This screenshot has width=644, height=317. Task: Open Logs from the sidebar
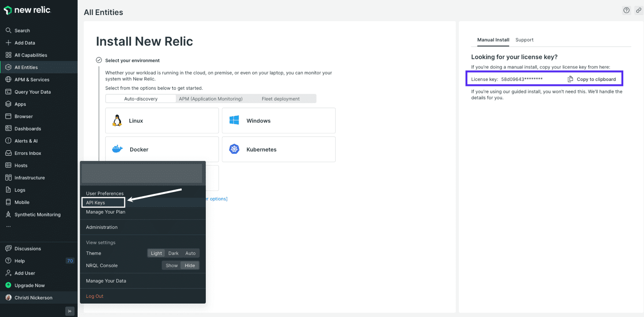pyautogui.click(x=21, y=189)
